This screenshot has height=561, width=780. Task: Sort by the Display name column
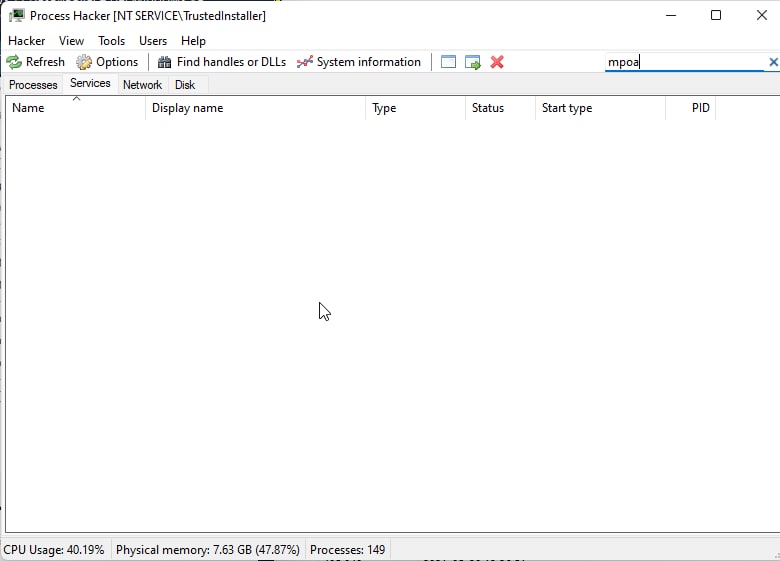(256, 108)
